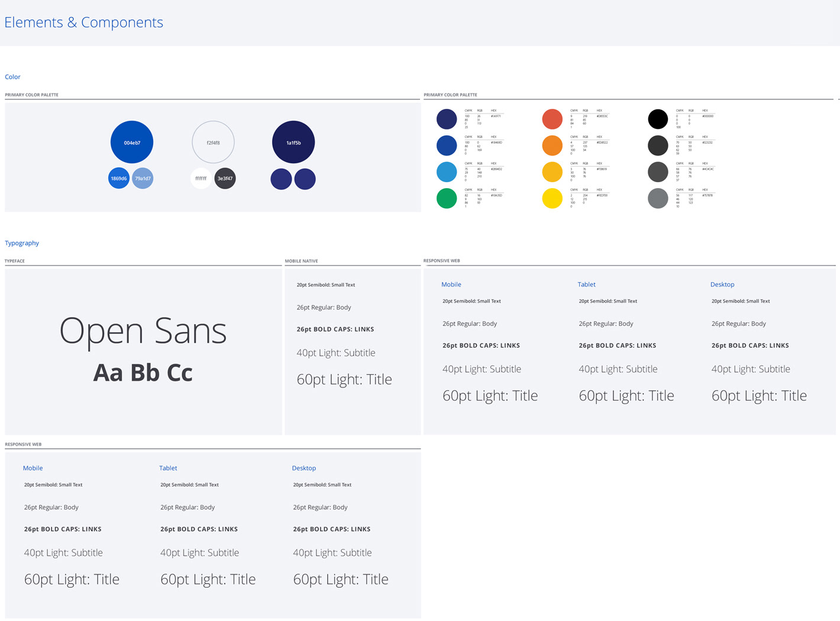Click the hex value #75787B text
840x621 pixels.
click(707, 195)
